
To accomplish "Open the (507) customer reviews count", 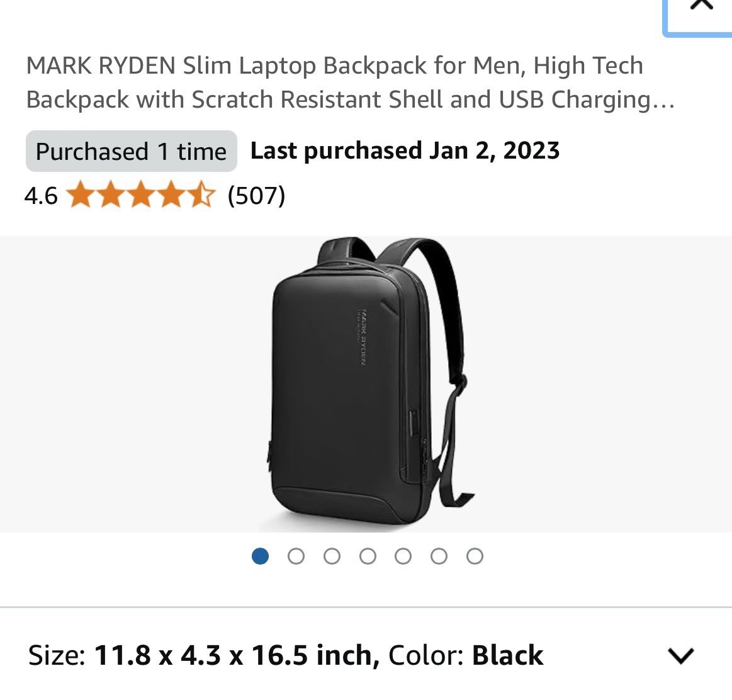I will [256, 195].
